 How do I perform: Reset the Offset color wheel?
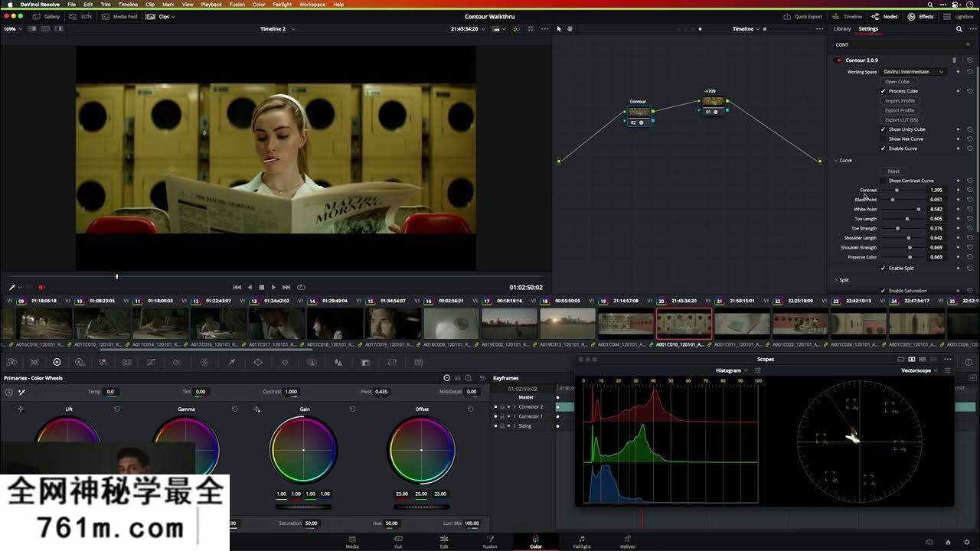[471, 409]
